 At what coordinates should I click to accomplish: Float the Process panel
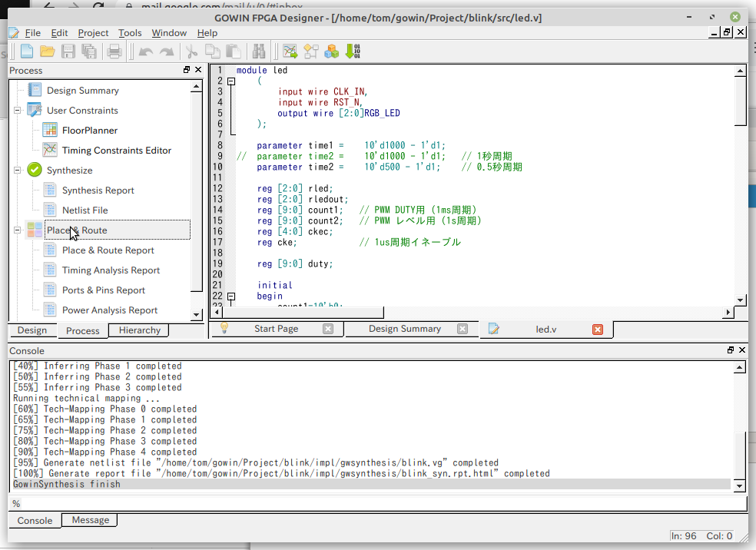[x=187, y=70]
